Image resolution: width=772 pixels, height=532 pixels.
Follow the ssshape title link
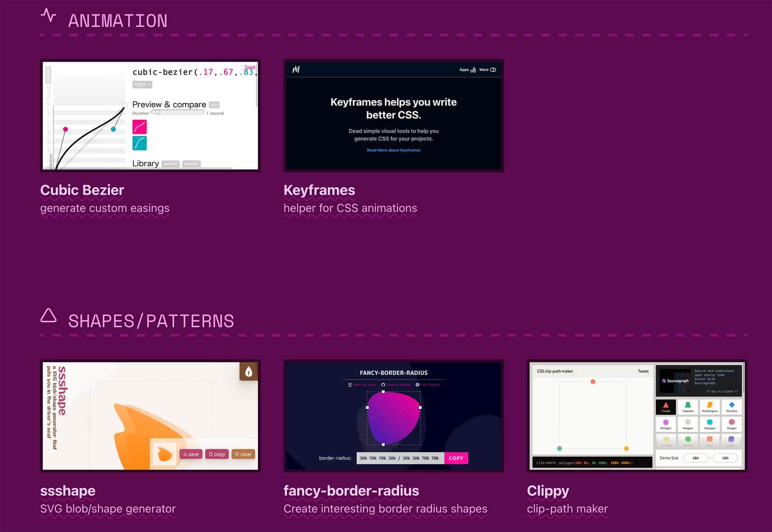click(x=68, y=491)
